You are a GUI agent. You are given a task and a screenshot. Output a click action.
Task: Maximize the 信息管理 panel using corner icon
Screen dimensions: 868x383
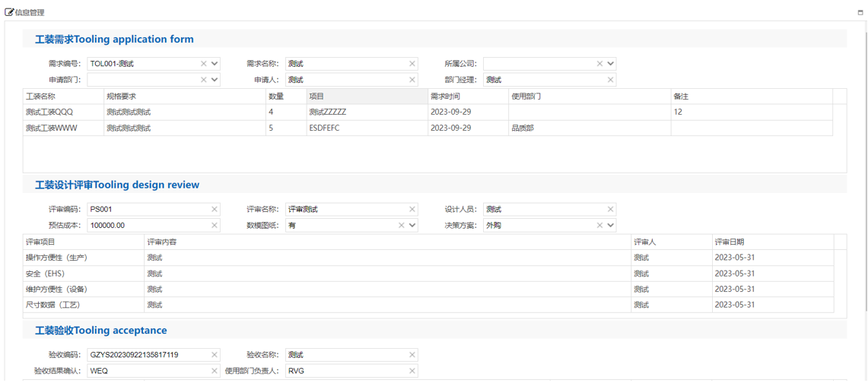coord(860,13)
